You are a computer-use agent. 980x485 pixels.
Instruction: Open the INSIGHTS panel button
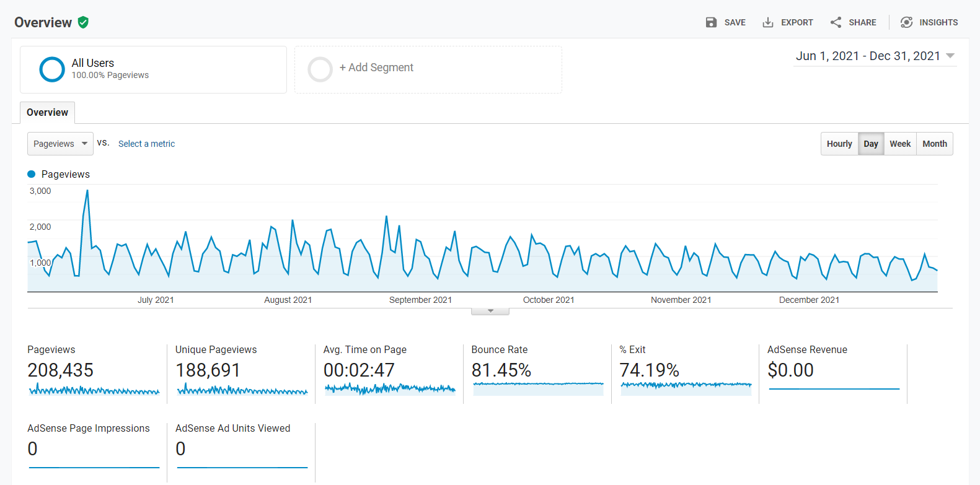click(x=929, y=22)
